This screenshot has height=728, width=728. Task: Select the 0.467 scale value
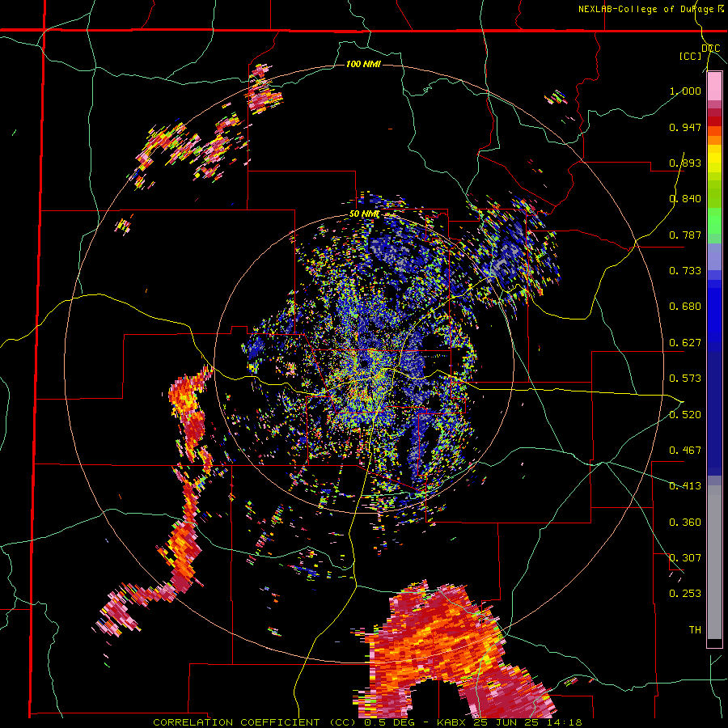point(685,451)
